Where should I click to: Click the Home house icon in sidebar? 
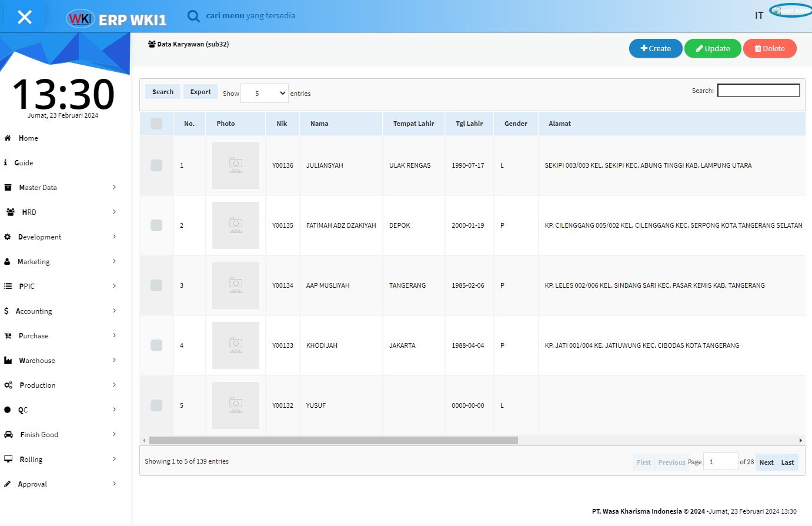point(8,138)
